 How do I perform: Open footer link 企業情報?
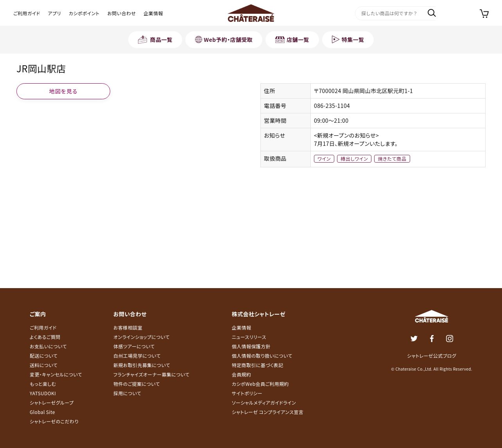click(x=242, y=328)
